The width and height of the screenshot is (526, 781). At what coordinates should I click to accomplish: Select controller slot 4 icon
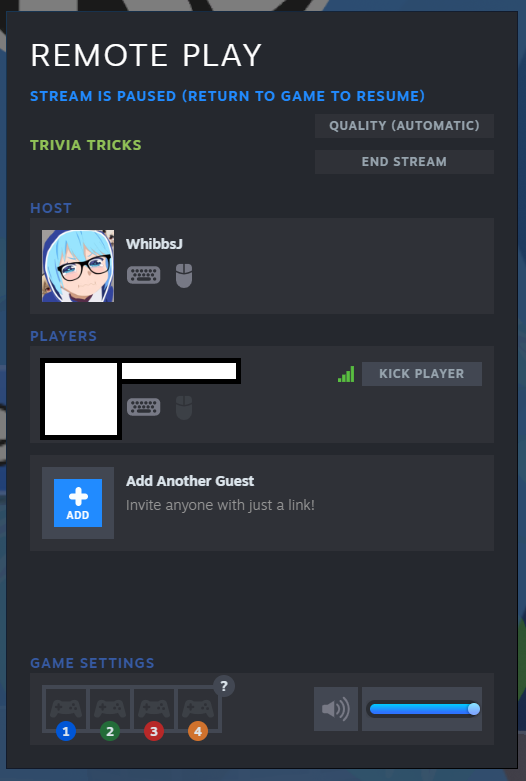[198, 709]
